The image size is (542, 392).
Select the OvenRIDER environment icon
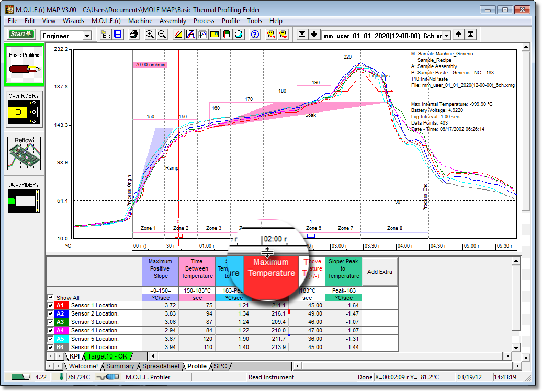coord(24,109)
